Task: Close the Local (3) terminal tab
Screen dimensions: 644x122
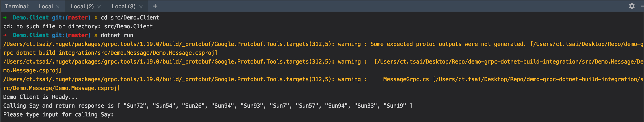Action: coord(141,7)
